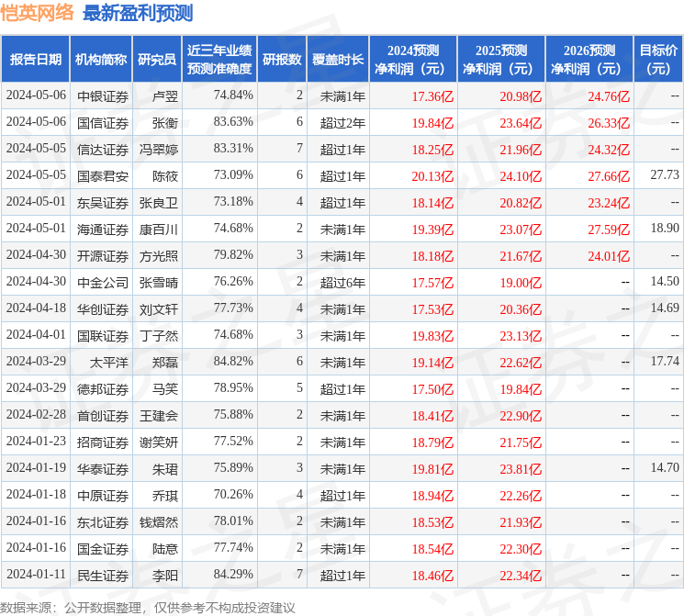Click the target price 14.50
The height and width of the screenshot is (616, 684).
(665, 282)
